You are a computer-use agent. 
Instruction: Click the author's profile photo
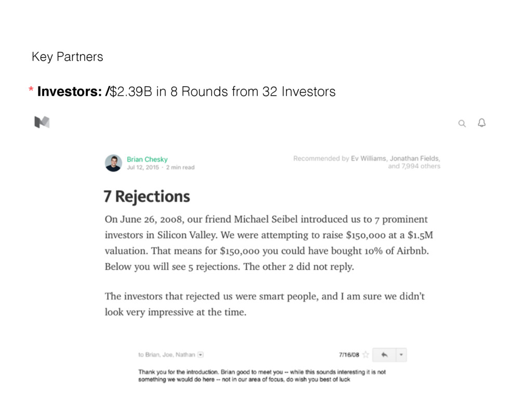click(x=113, y=163)
